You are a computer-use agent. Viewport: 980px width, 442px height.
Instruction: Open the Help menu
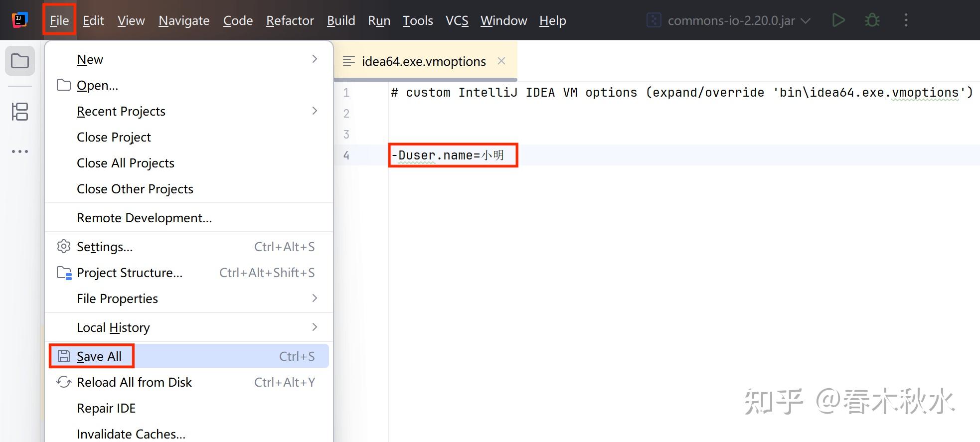[553, 20]
